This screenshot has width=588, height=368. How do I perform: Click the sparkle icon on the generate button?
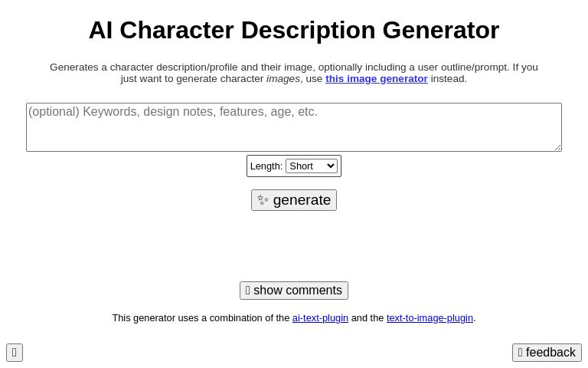point(263,200)
